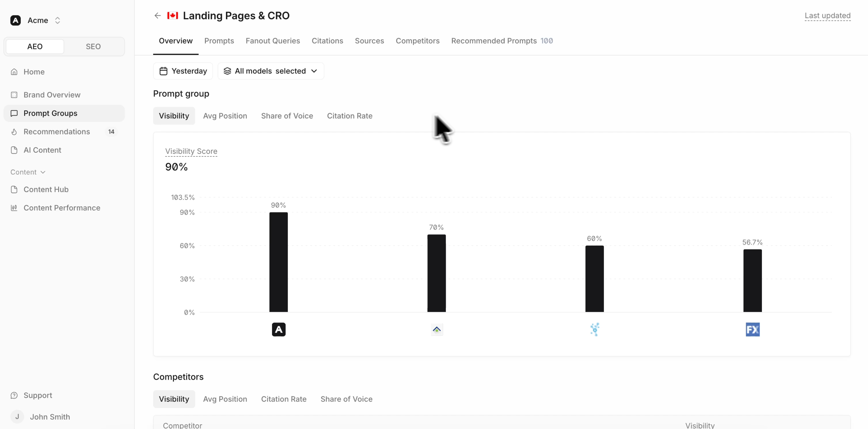
Task: Go to Home in sidebar
Action: [64, 72]
